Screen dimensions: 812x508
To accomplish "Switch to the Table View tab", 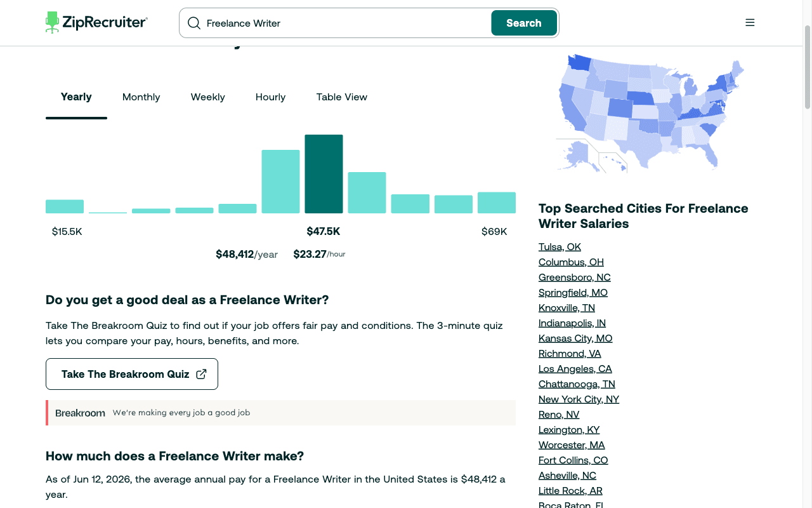I will (342, 97).
